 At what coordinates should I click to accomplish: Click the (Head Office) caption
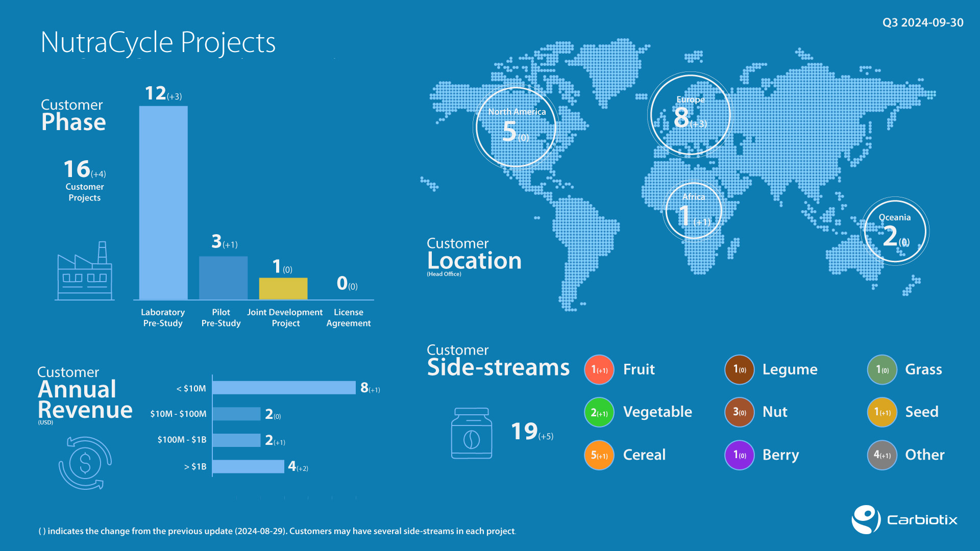coord(444,274)
